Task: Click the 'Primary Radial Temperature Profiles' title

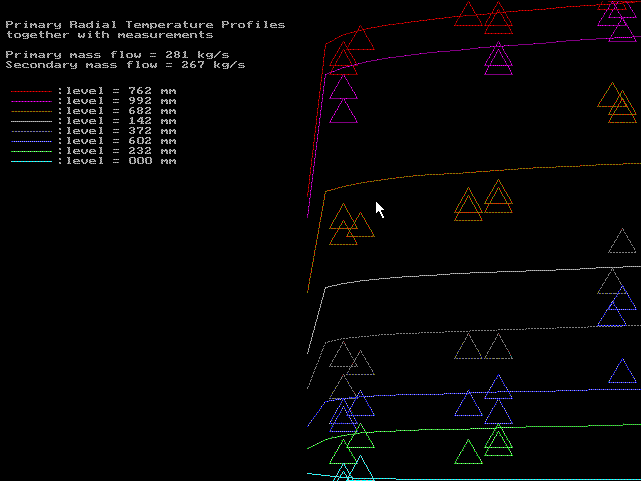Action: pyautogui.click(x=145, y=25)
